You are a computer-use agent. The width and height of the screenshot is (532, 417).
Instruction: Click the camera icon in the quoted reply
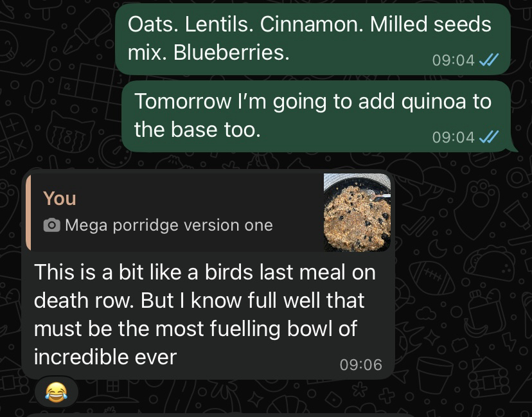(x=53, y=226)
